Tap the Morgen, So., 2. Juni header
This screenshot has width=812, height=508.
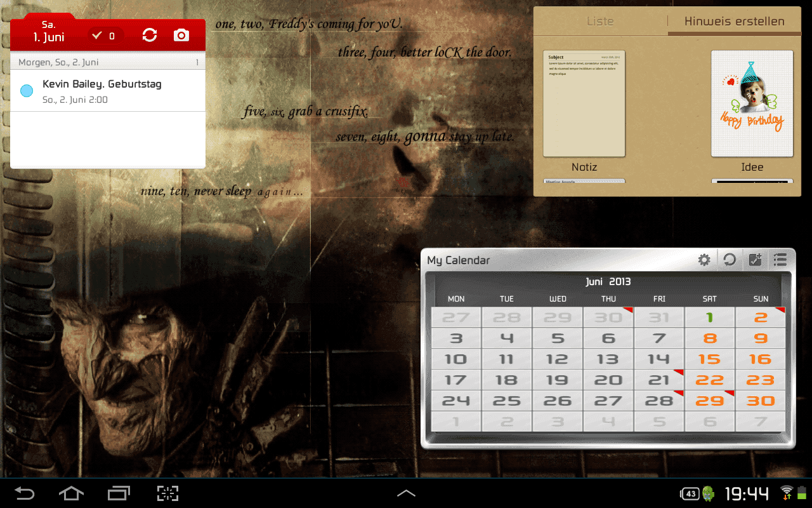108,62
